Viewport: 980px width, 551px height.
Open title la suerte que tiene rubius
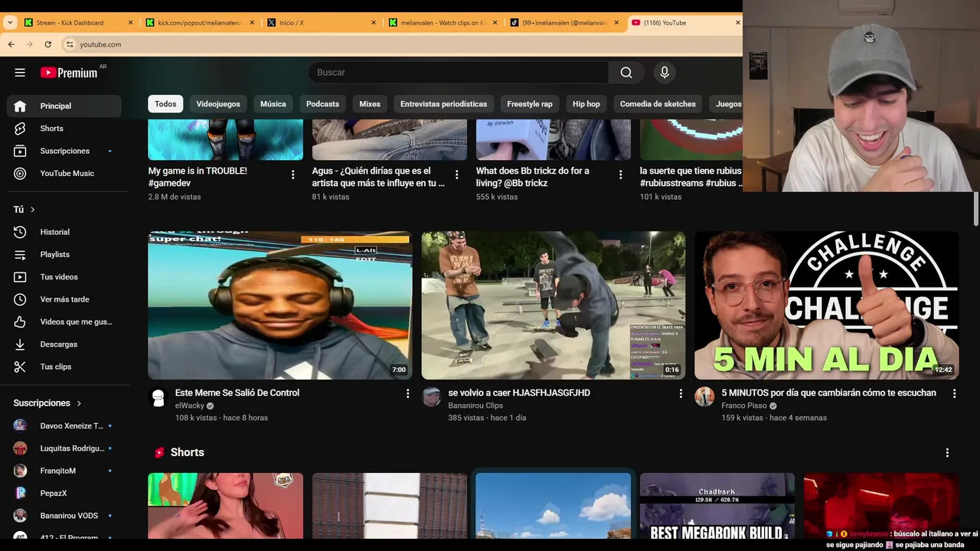(x=691, y=177)
